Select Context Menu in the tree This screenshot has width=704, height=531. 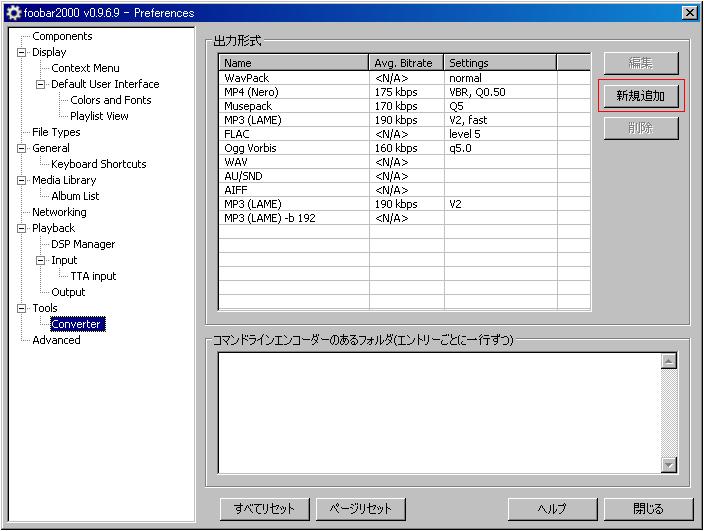tap(85, 68)
